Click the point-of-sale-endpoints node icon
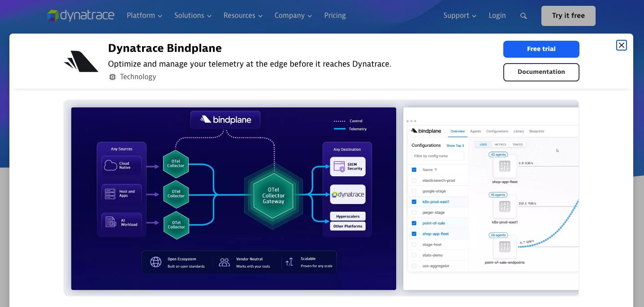 tap(505, 247)
